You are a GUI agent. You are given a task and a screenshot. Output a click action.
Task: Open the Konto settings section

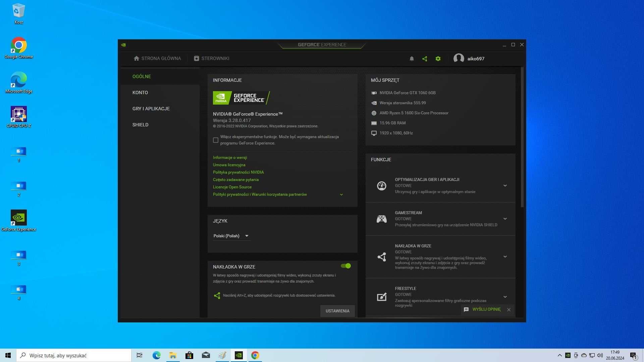pos(160,93)
